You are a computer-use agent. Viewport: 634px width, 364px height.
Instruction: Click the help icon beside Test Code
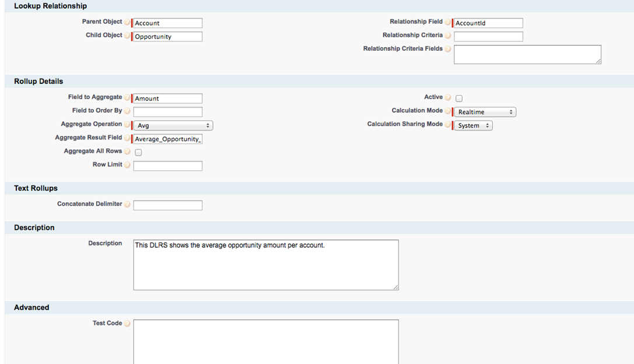click(127, 324)
